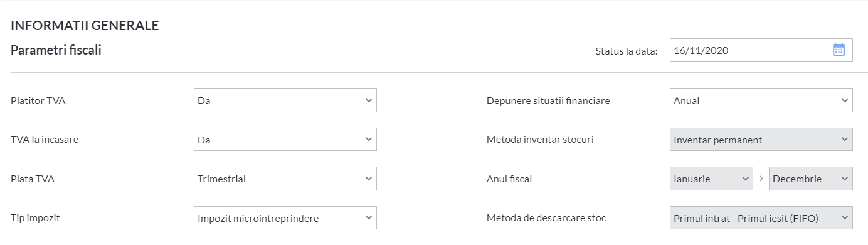Open the calendar date picker icon
868x245 pixels.
839,50
